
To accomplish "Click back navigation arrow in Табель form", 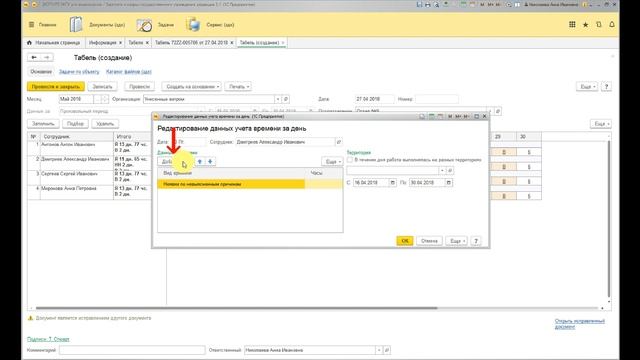I will 34,58.
